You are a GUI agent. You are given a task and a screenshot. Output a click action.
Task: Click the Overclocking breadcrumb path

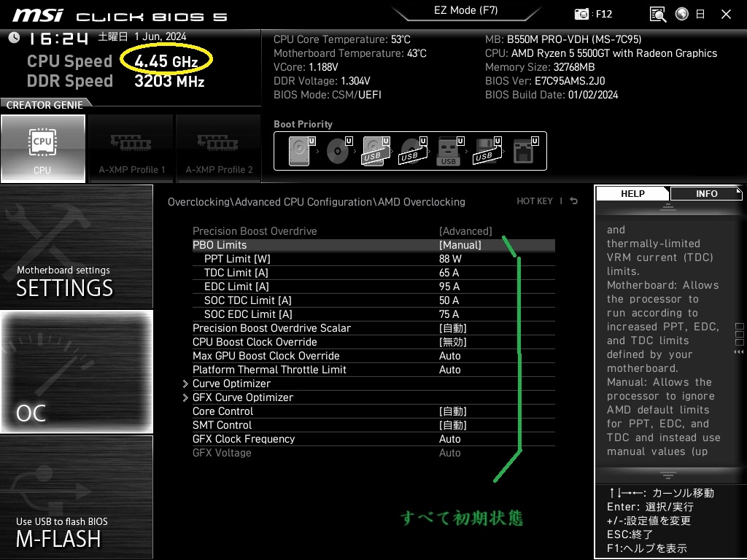point(317,202)
